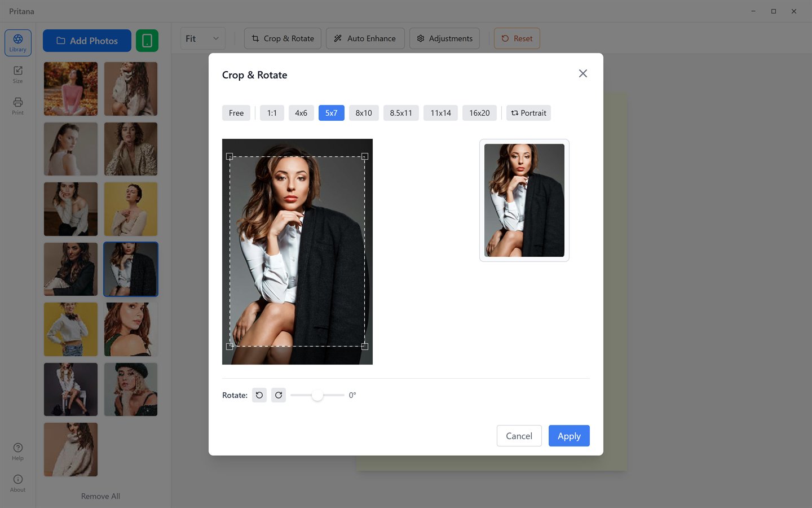Open Adjustments from the toolbar

[444, 38]
